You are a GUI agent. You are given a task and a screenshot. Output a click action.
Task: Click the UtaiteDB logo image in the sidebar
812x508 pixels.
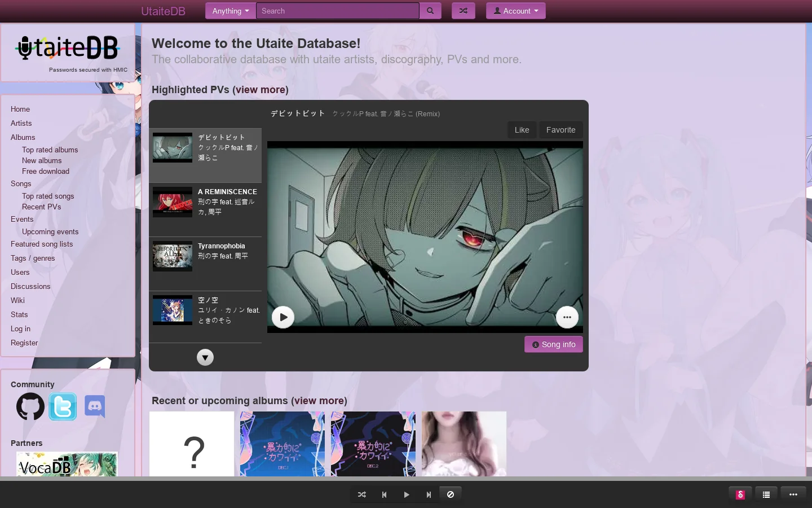click(68, 48)
